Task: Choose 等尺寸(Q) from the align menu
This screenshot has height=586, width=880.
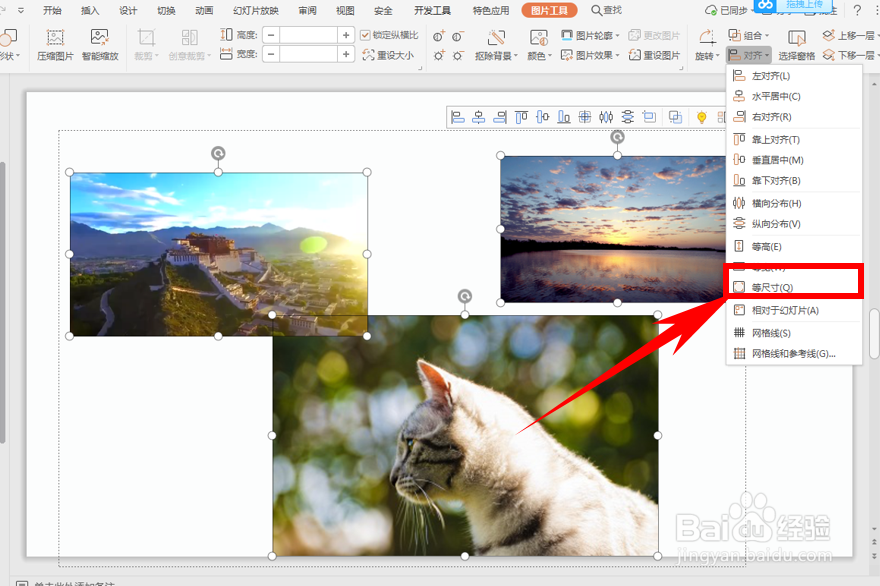Action: tap(794, 287)
